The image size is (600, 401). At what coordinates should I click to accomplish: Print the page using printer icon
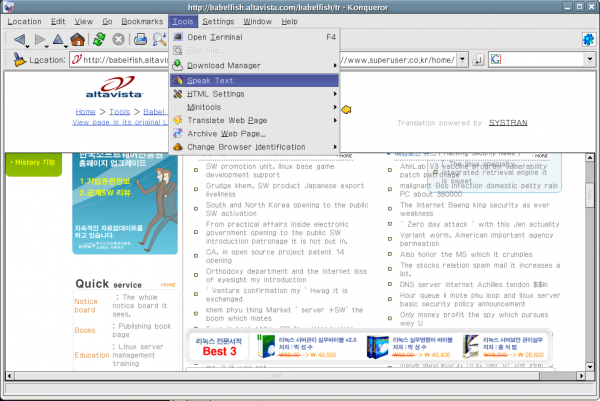coord(140,39)
